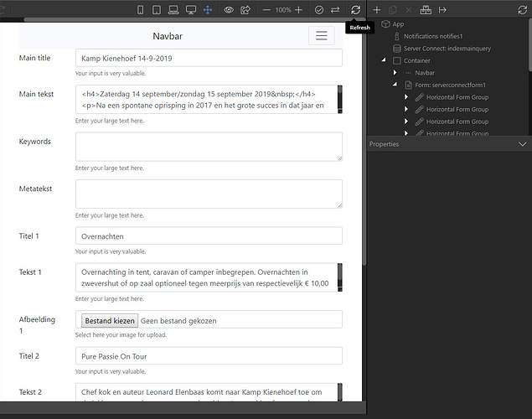Click the design view vertical scrollbar

pyautogui.click(x=364, y=142)
